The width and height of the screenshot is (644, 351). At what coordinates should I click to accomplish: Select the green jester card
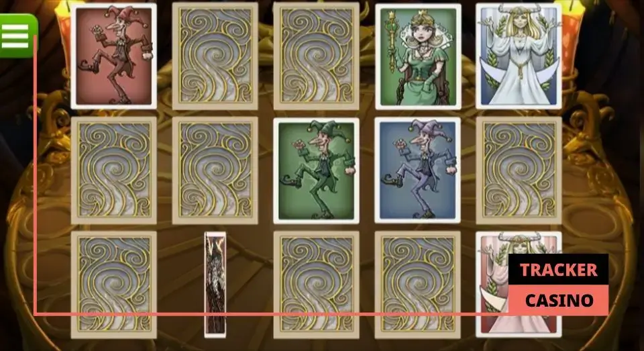[x=316, y=170]
